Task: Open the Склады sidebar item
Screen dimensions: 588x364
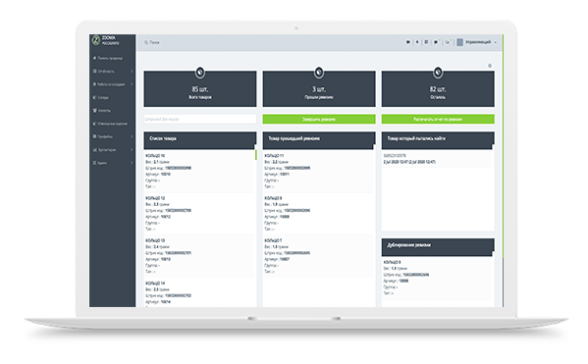Action: [100, 97]
